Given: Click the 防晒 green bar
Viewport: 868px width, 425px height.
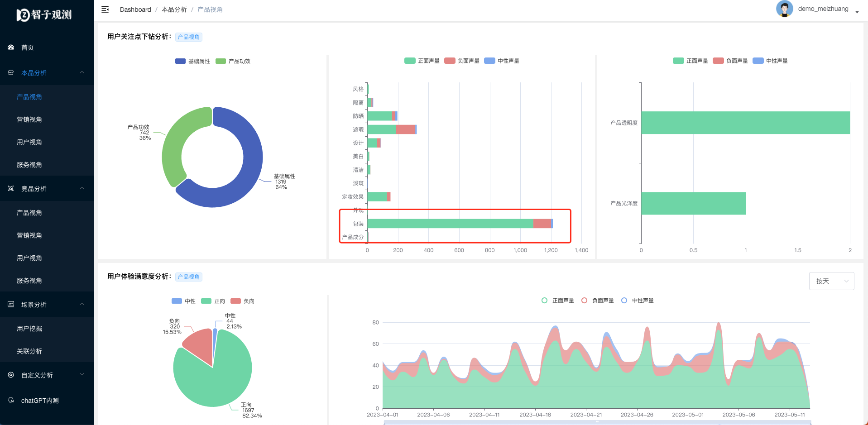Looking at the screenshot, I should click(x=379, y=116).
